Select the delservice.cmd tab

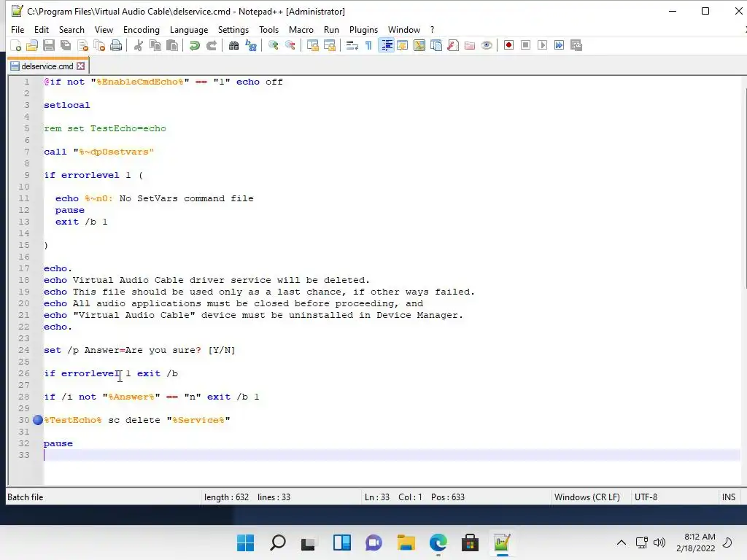[47, 66]
